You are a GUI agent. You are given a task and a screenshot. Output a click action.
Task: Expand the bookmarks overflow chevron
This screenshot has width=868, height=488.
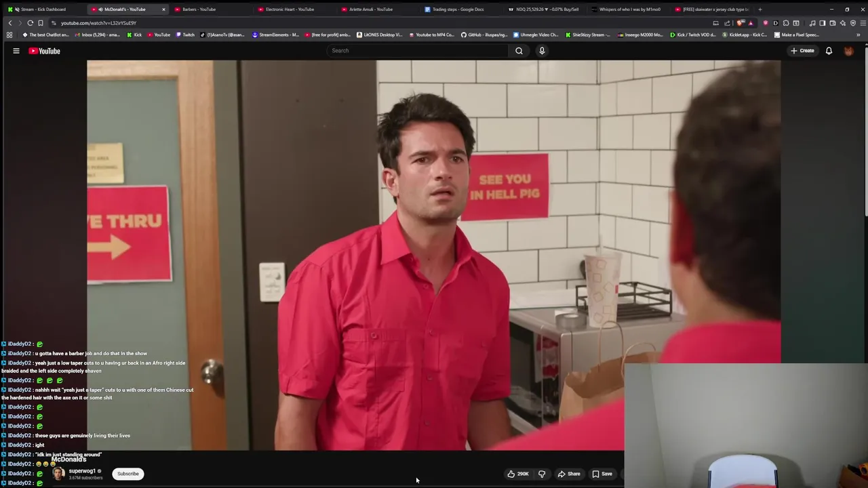858,35
